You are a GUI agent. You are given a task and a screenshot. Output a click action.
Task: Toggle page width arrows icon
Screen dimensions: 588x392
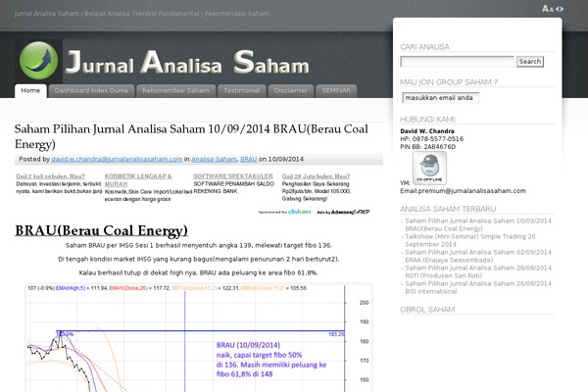[x=560, y=9]
